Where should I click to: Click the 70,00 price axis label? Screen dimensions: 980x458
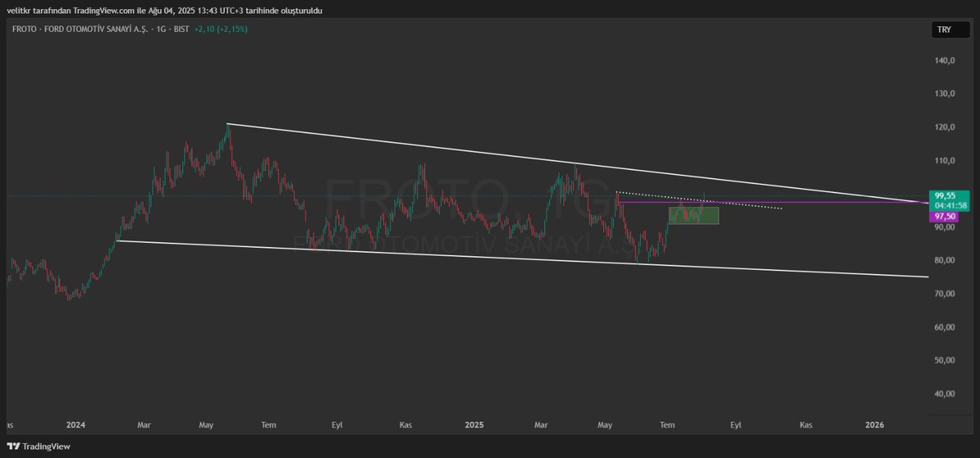coord(946,294)
